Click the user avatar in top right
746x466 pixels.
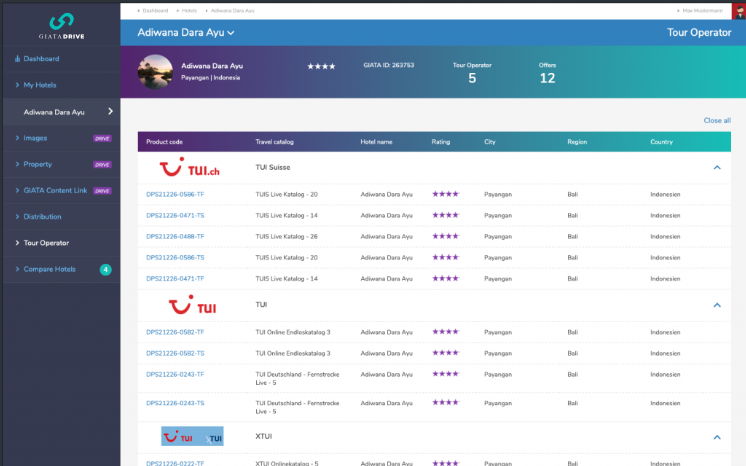click(737, 10)
